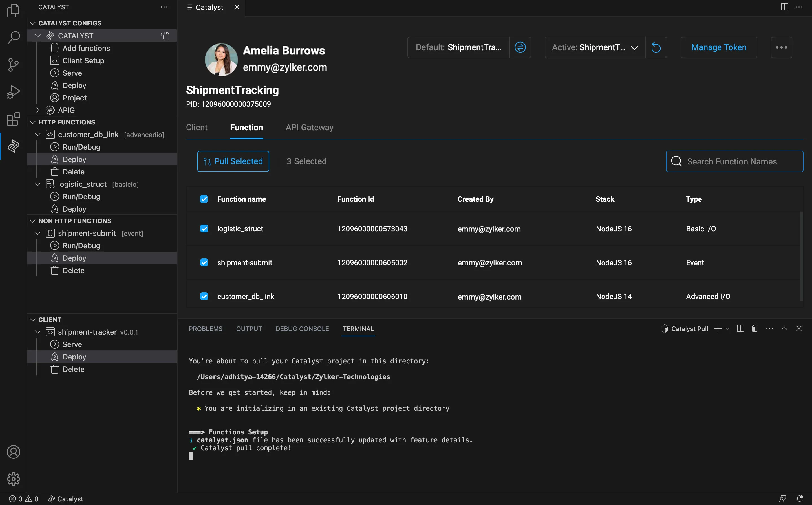Viewport: 812px width, 505px height.
Task: Click Amelia Burrows profile picture
Action: 221,60
